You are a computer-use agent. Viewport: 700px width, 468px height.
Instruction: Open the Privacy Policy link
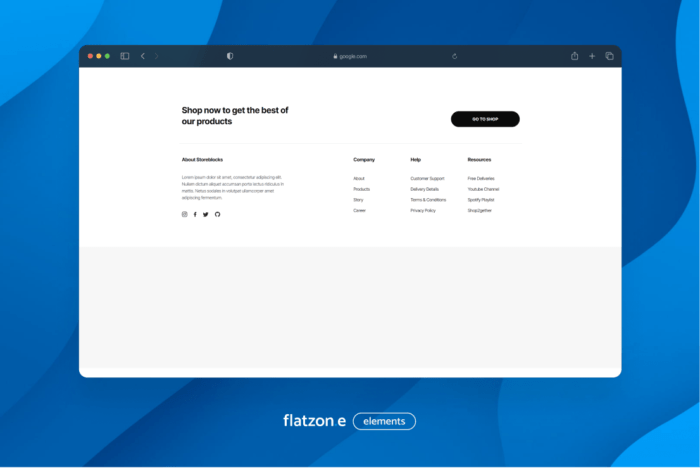423,211
